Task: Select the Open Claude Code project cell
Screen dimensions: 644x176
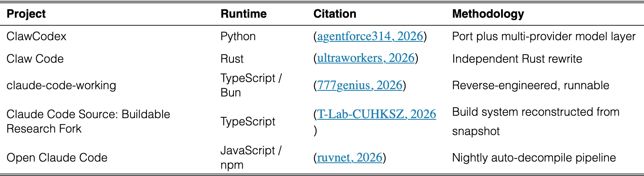Action: tap(57, 158)
